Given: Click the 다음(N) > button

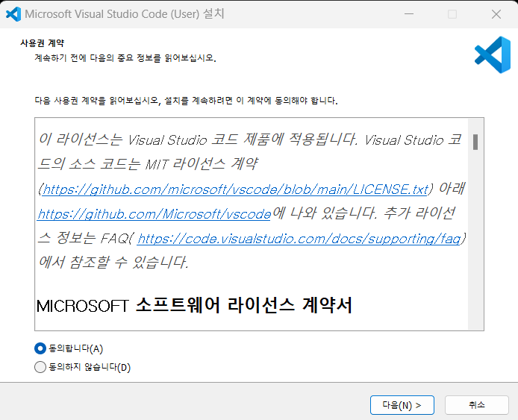Looking at the screenshot, I should point(402,405).
